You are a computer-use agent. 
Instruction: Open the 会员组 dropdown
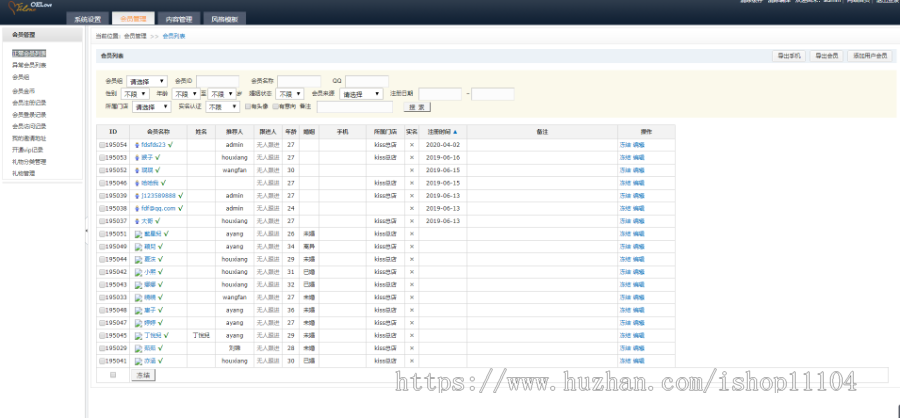pyautogui.click(x=146, y=81)
